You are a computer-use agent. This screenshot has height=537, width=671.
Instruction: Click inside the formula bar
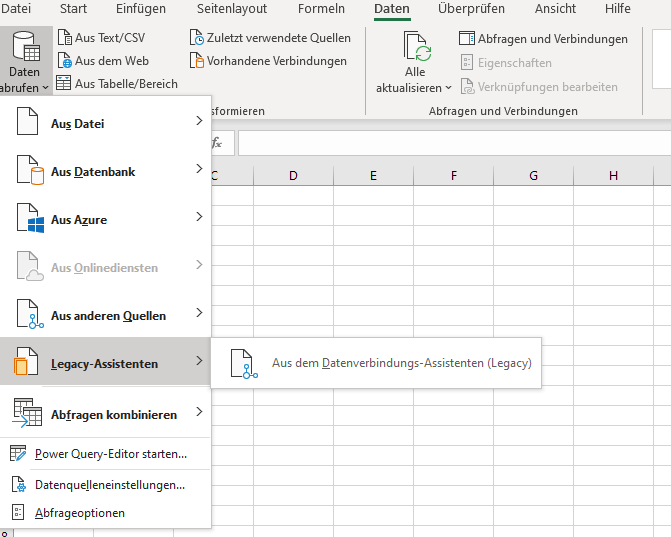pos(454,143)
